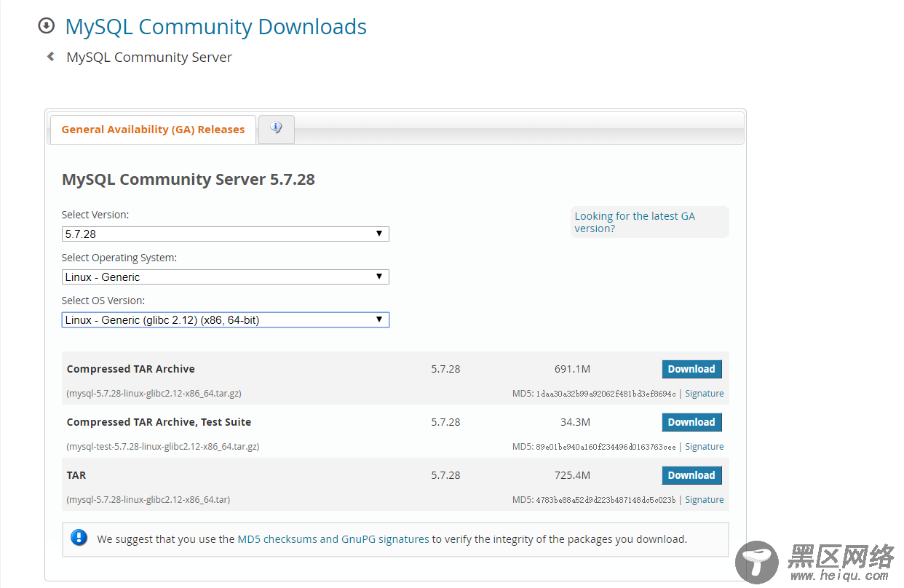Click the 'Compressed TAR Archive, Test Suite' title
Viewport: 904px width, 588px height.
[159, 422]
